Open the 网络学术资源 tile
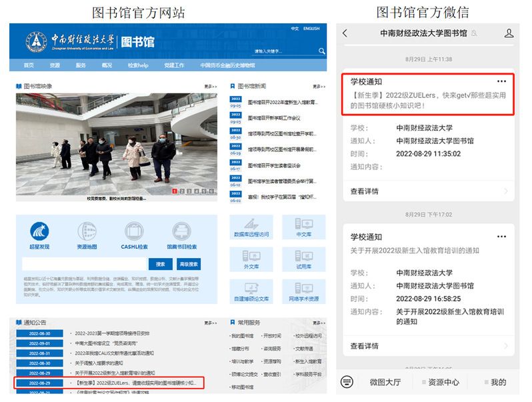Image resolution: width=532 pixels, height=402 pixels. (x=303, y=291)
